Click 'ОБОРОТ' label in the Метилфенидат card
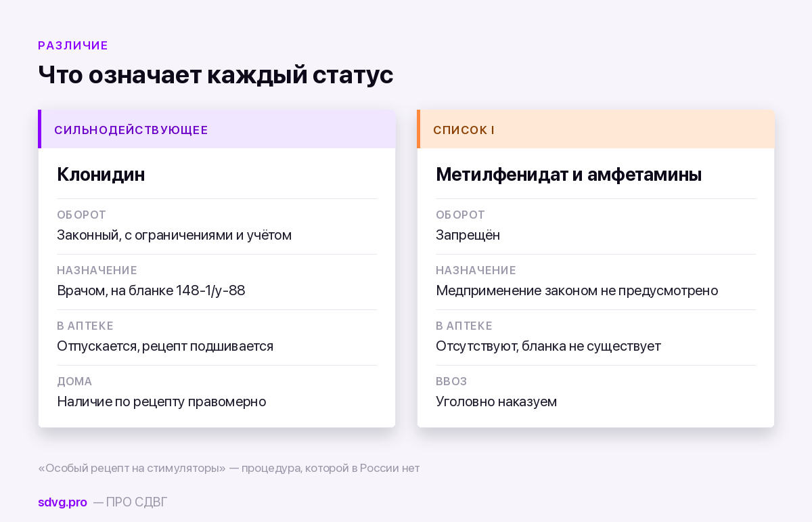Viewport: 812px width, 522px height. pos(460,215)
